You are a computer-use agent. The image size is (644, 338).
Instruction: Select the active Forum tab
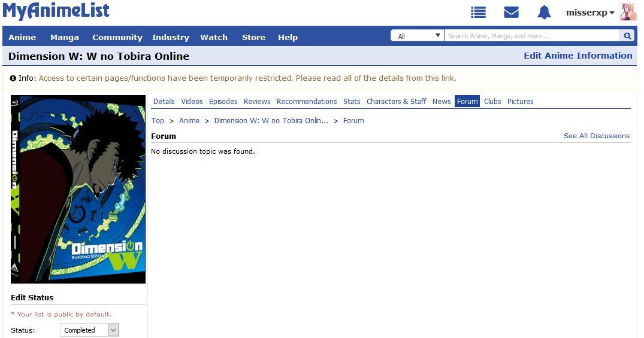coord(467,101)
